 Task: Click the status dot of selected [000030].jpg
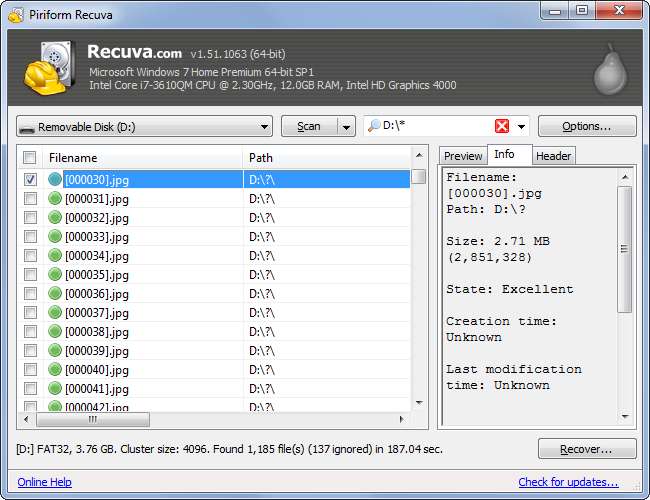pos(55,179)
